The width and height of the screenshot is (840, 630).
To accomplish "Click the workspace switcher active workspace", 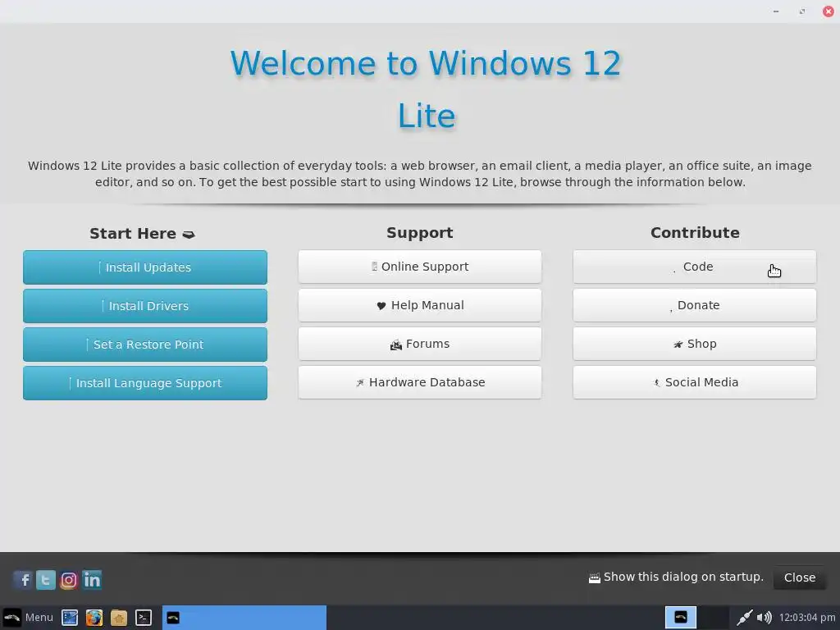I will click(x=680, y=617).
